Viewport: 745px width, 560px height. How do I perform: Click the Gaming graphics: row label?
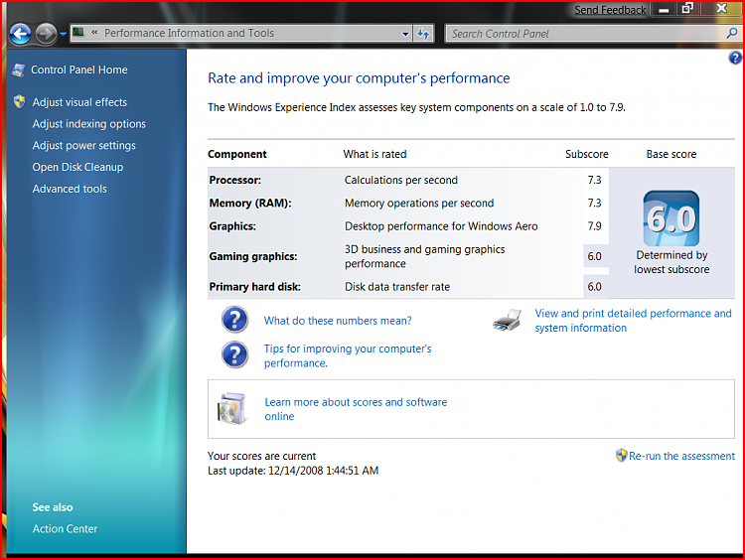pos(253,256)
